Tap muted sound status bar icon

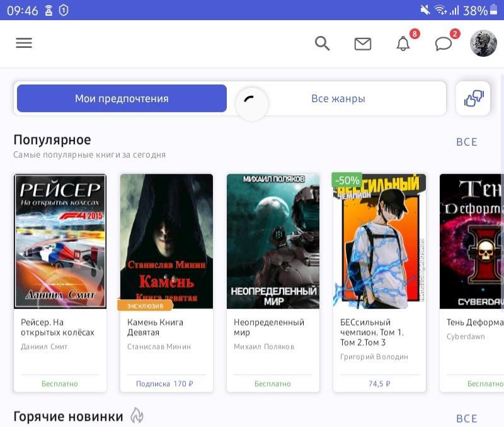(x=425, y=10)
